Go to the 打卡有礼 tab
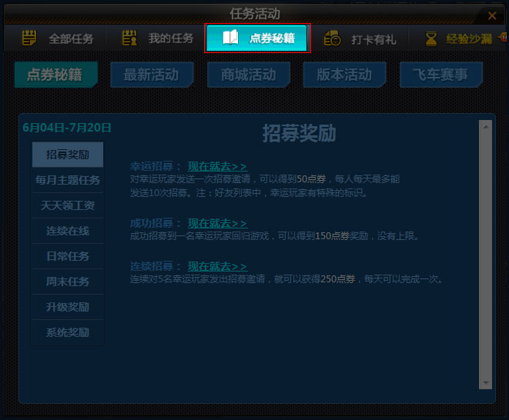The image size is (509, 420). (x=360, y=38)
